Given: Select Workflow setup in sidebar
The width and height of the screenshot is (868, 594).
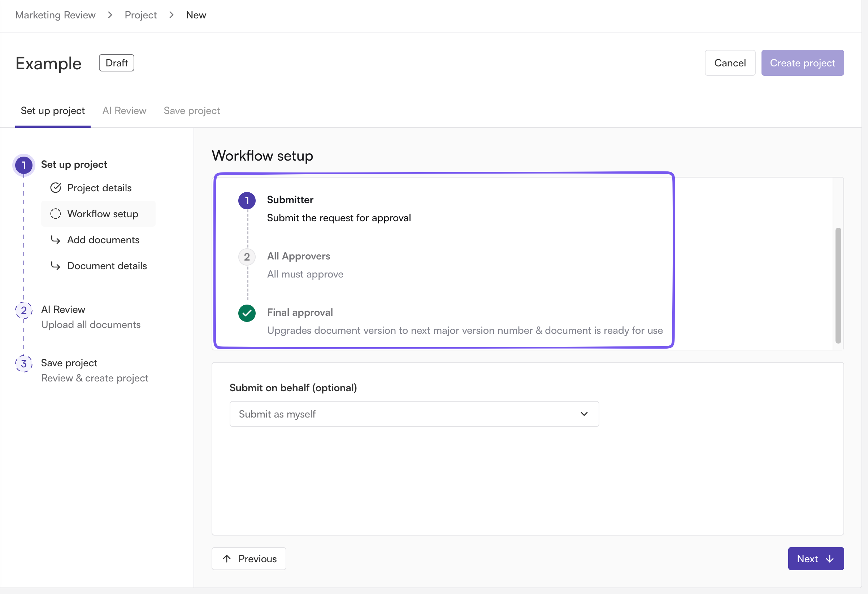Looking at the screenshot, I should [x=98, y=214].
